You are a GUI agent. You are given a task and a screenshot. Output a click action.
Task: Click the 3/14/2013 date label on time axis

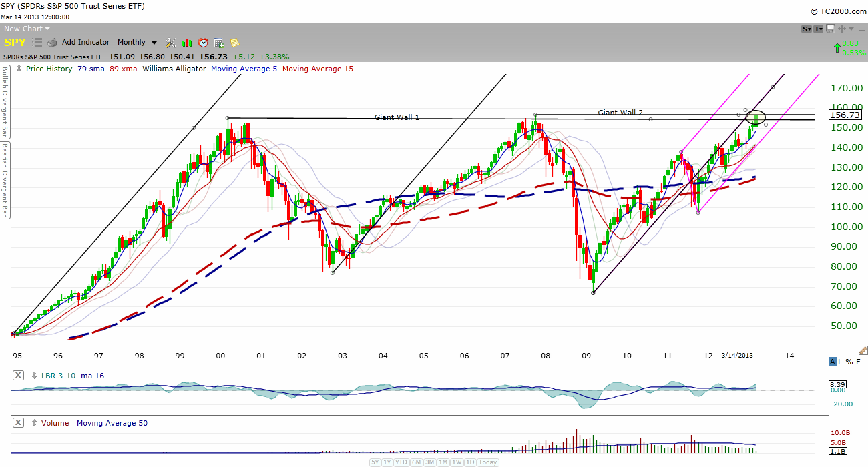(737, 356)
